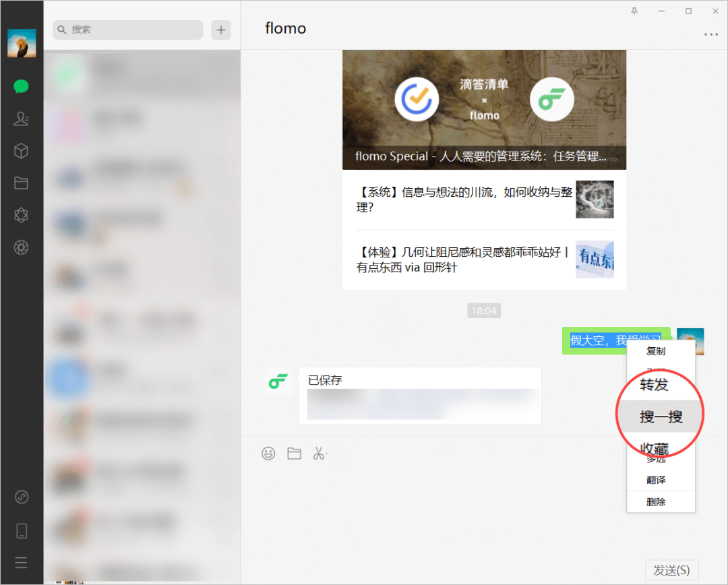This screenshot has height=585, width=728.
Task: Click the flomo chat title
Action: [286, 28]
